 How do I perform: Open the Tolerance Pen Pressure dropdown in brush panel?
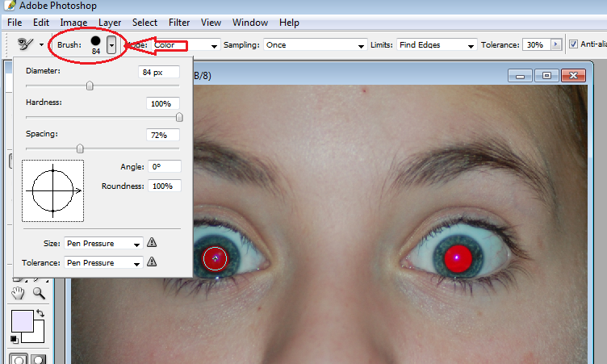103,263
